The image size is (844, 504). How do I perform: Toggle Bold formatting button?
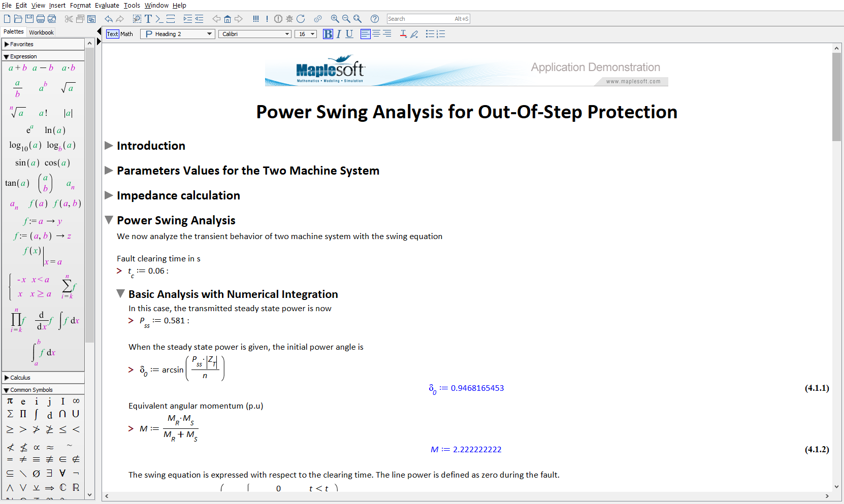328,34
